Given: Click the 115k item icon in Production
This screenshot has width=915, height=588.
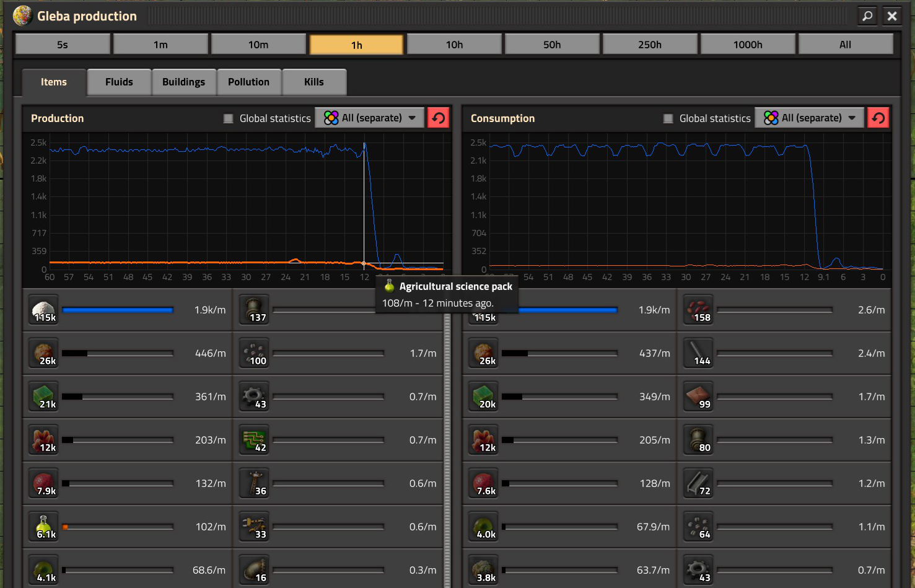Looking at the screenshot, I should click(x=43, y=310).
